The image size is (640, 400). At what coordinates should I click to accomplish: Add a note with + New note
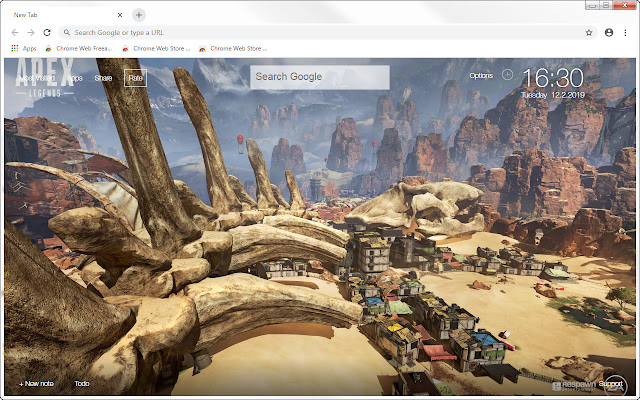(36, 384)
